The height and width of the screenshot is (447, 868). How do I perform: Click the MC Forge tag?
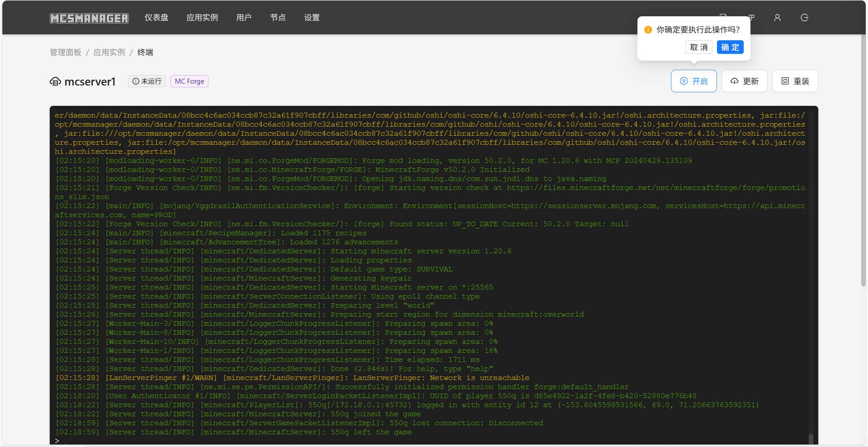tap(189, 81)
